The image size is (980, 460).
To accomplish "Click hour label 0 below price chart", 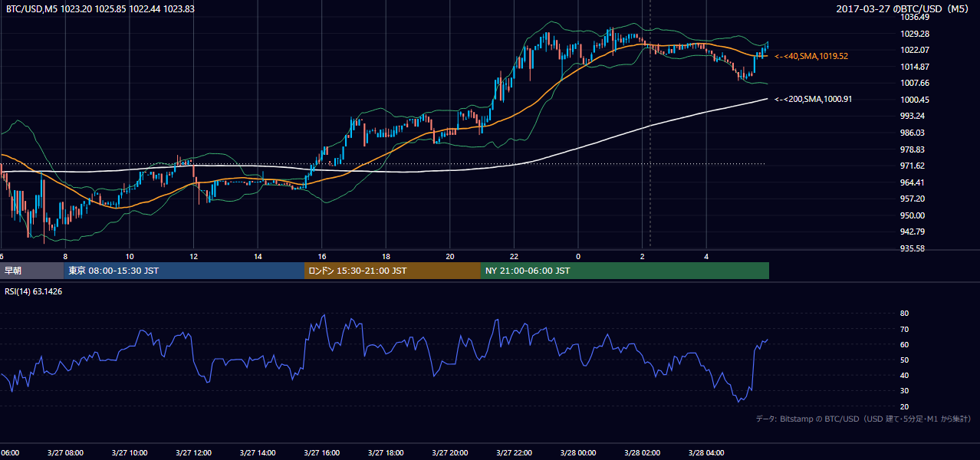I will pos(578,256).
